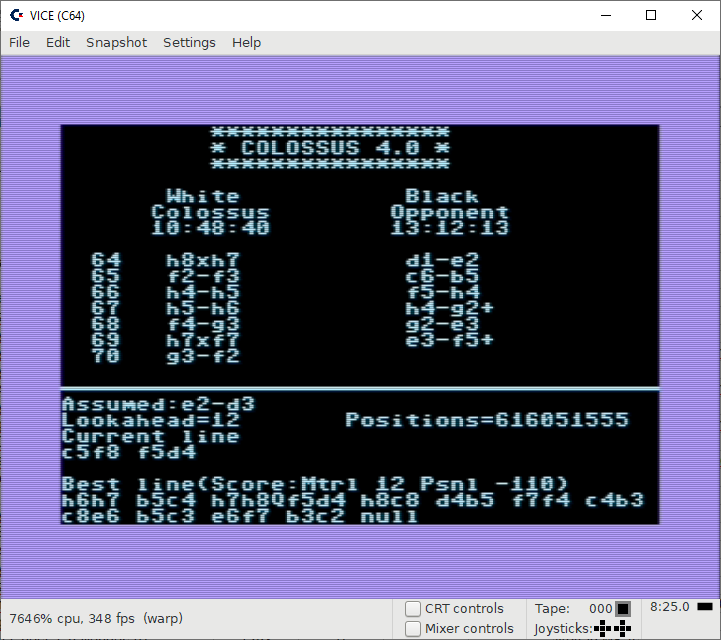This screenshot has width=721, height=640.
Task: Click the tape counter 000
Action: pos(601,609)
